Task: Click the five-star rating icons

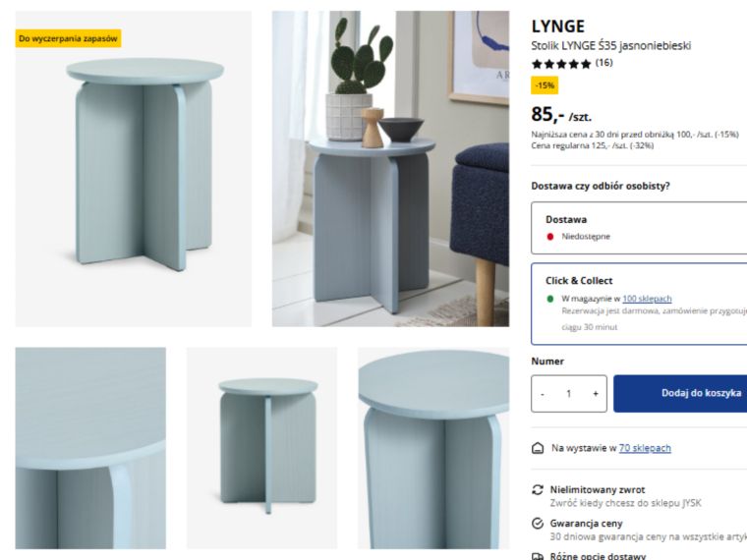Action: click(x=561, y=64)
